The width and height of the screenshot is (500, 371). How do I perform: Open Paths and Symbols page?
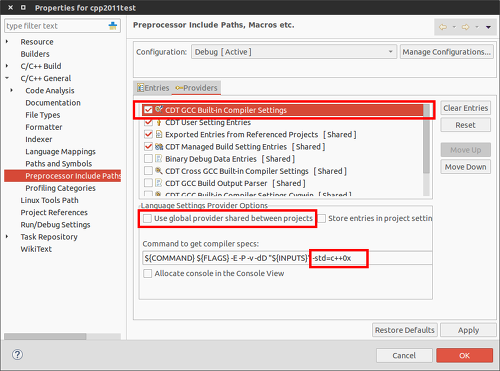click(59, 164)
